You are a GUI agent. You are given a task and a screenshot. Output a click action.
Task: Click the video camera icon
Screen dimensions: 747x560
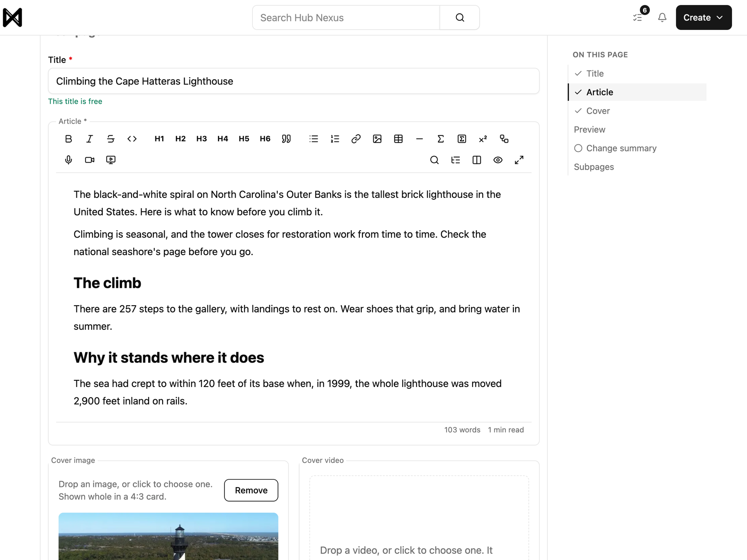tap(90, 160)
